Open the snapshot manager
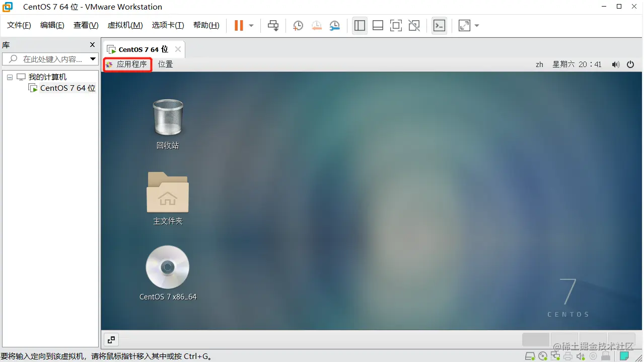Image resolution: width=644 pixels, height=362 pixels. [x=335, y=25]
